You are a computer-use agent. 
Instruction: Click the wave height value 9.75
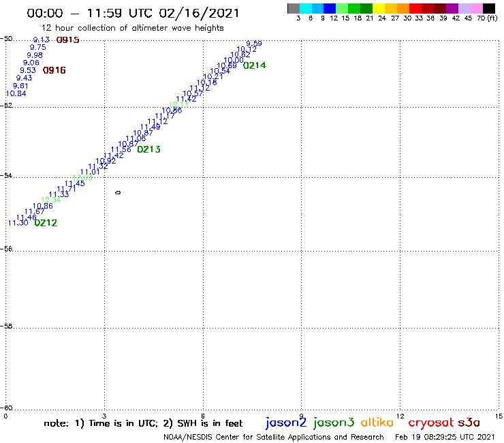point(38,47)
